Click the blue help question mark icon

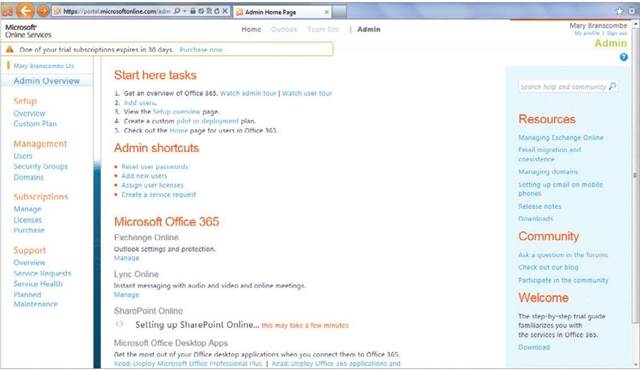point(623,57)
